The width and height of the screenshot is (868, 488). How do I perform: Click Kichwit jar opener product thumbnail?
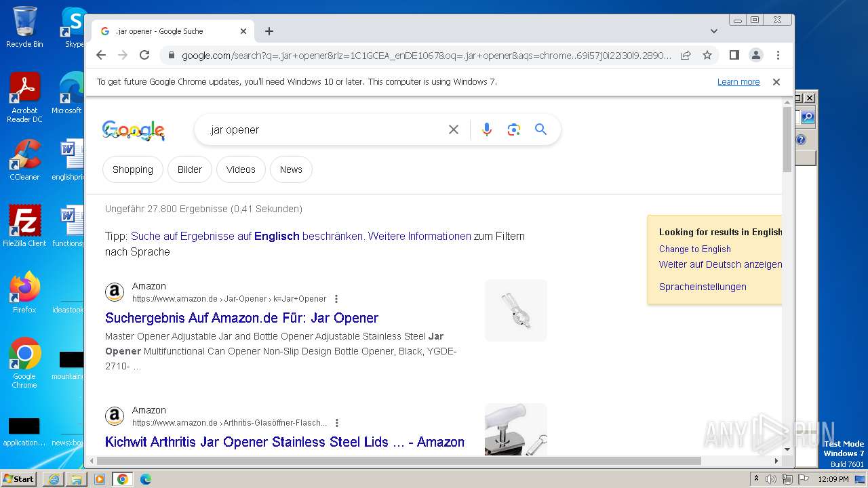(x=516, y=430)
